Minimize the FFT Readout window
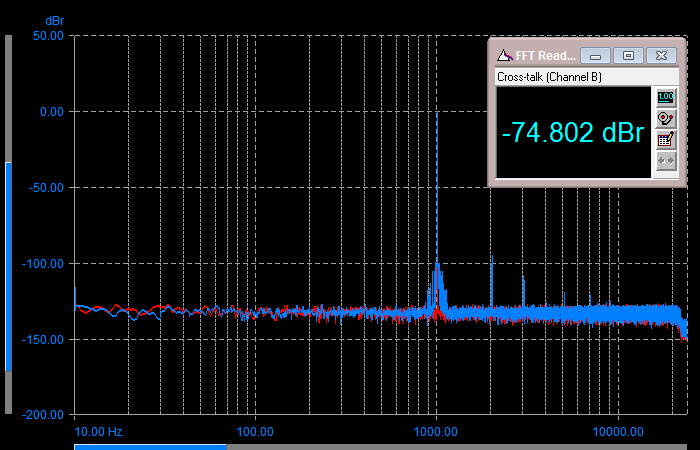The width and height of the screenshot is (700, 450). point(595,56)
